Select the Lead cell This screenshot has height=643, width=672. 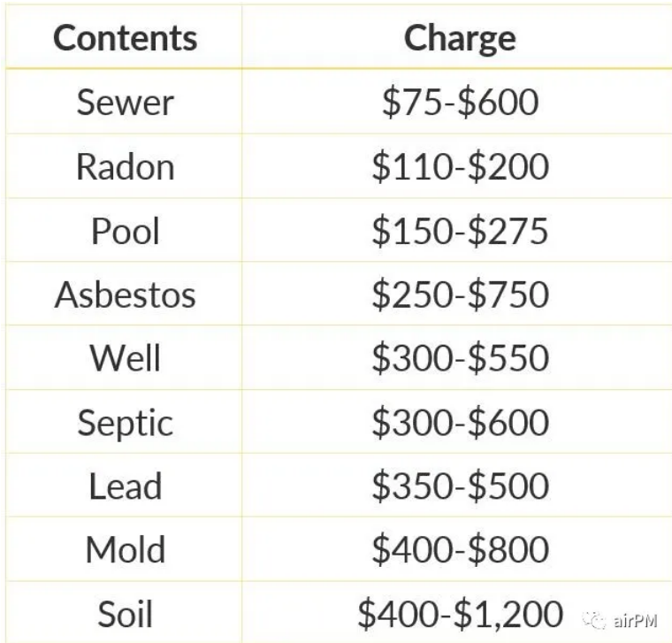point(126,486)
